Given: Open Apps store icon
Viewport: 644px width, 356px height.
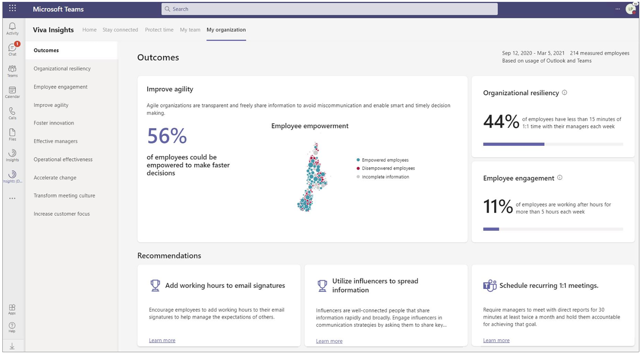Looking at the screenshot, I should pos(12,309).
